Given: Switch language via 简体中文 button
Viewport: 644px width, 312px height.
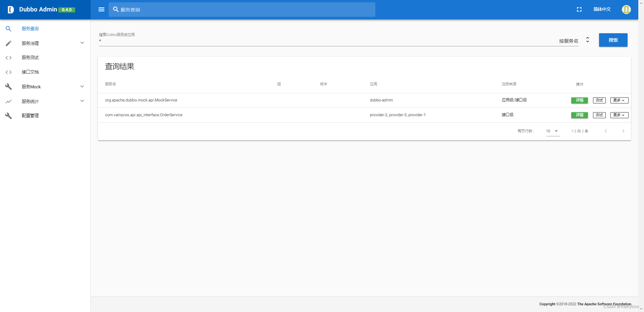Looking at the screenshot, I should 602,9.
